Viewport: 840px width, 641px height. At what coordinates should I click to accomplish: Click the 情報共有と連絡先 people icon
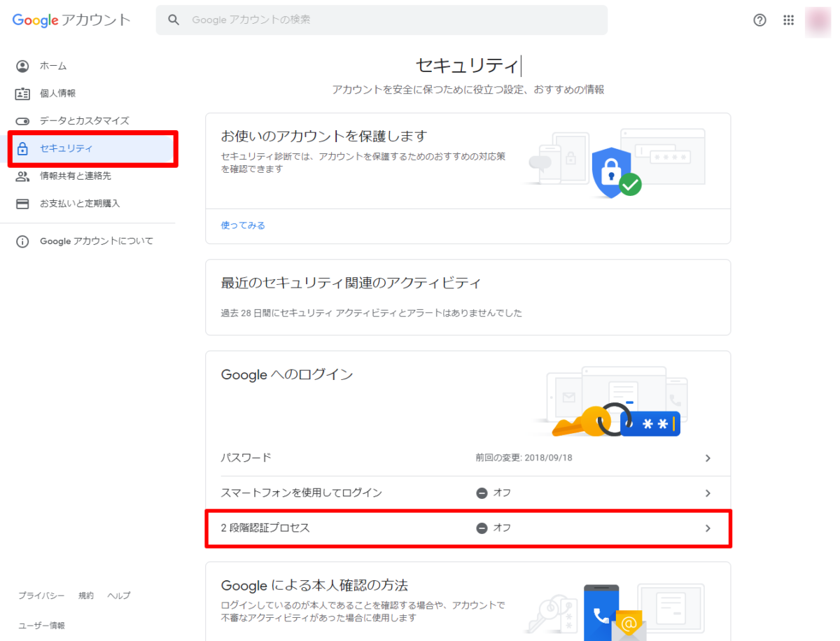(23, 176)
